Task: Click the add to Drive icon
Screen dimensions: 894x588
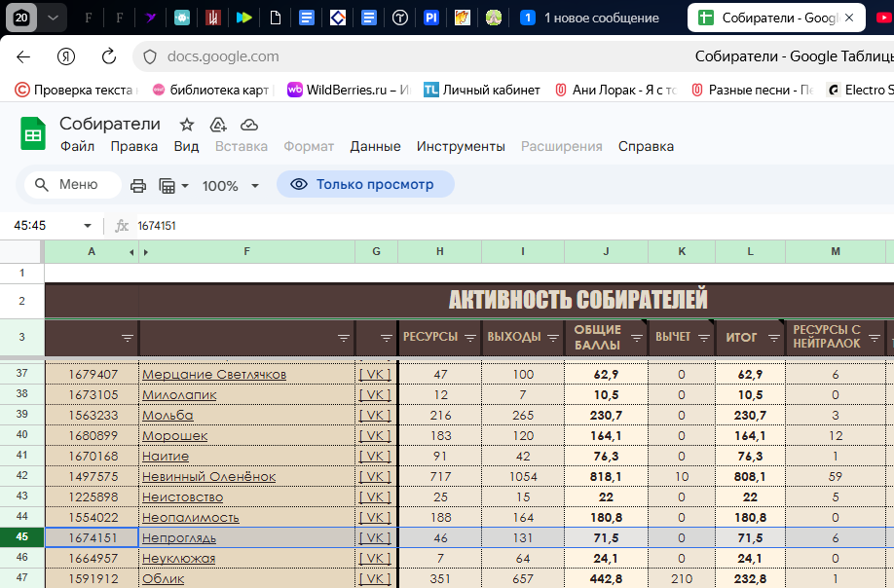Action: point(218,125)
